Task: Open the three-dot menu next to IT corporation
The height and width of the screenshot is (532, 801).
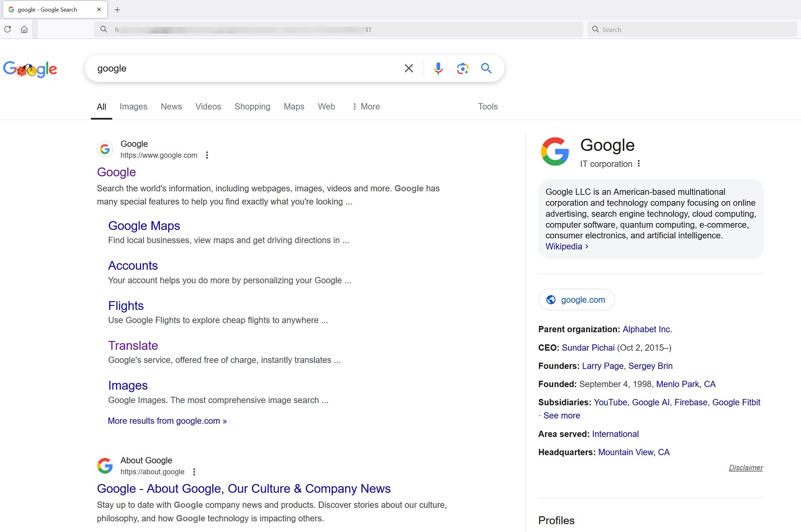Action: click(x=638, y=164)
